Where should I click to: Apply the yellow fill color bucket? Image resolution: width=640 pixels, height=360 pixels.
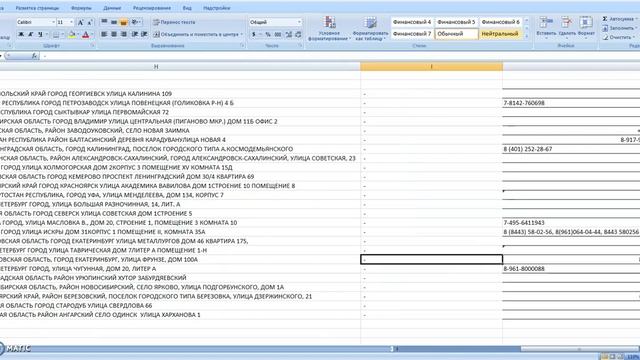coord(72,35)
